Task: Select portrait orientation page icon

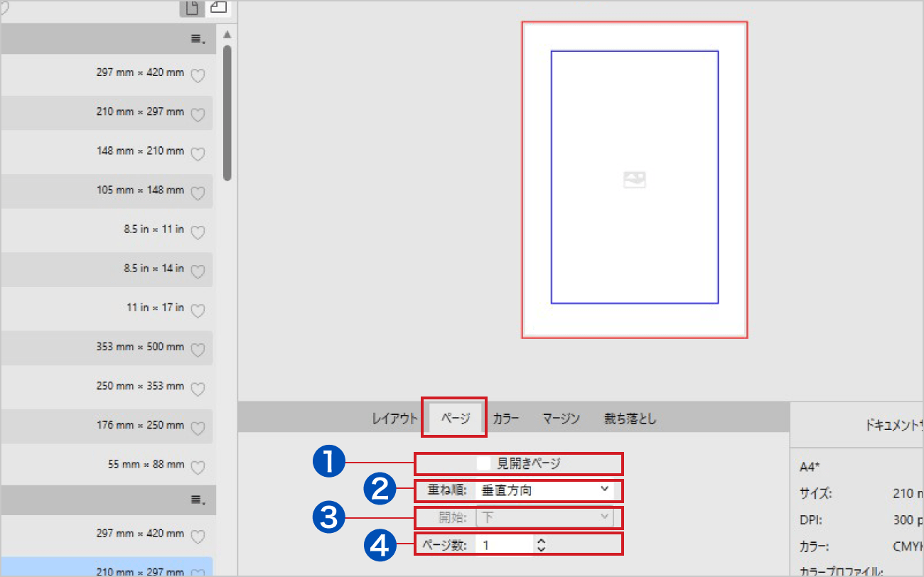Action: click(191, 9)
